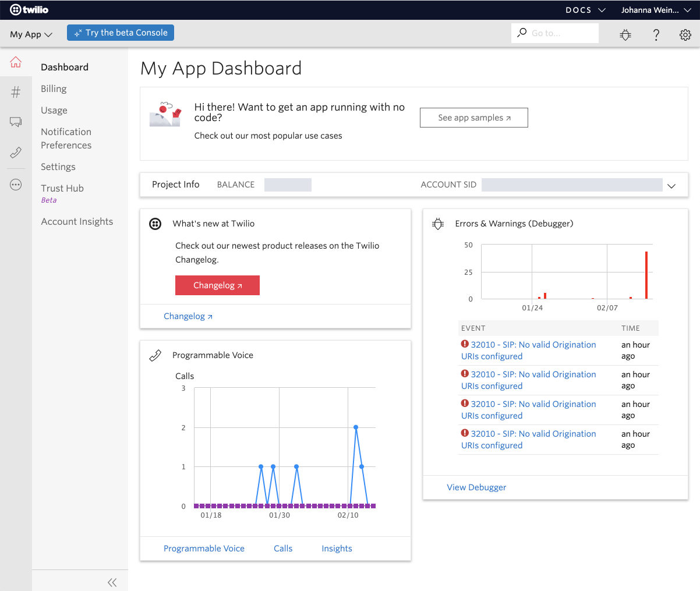700x591 pixels.
Task: Follow the blue Changelog footer link
Action: 188,316
